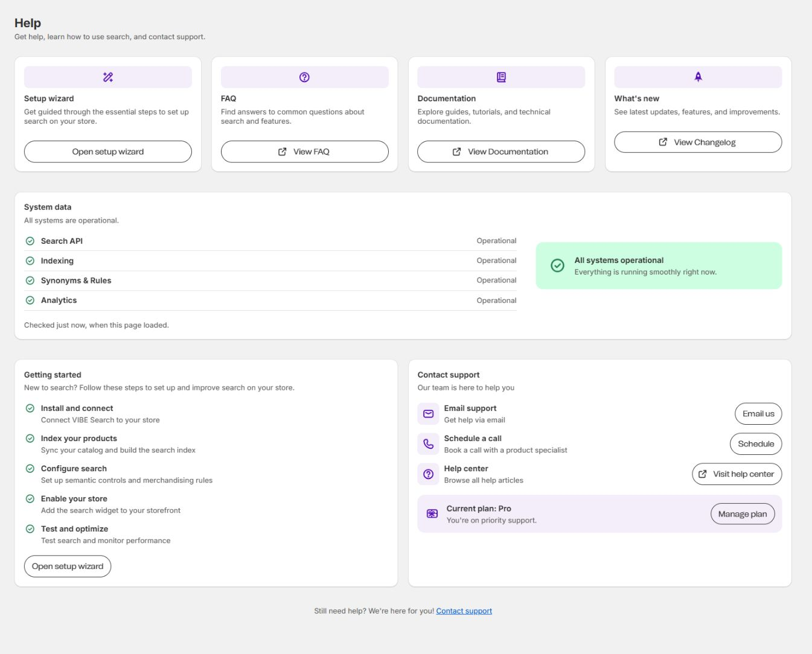
Task: Click the View FAQ button
Action: pyautogui.click(x=304, y=151)
